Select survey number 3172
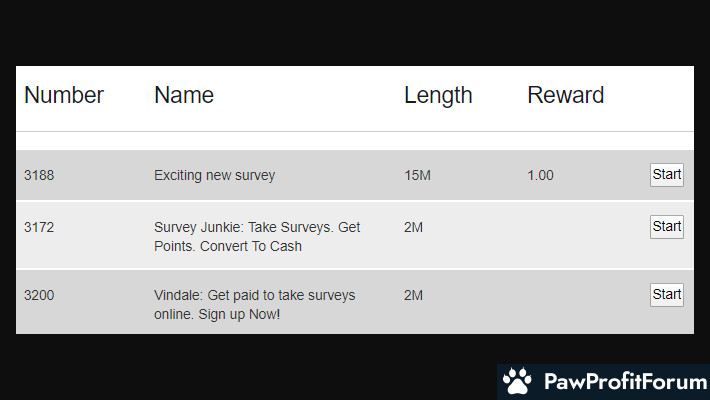Image resolution: width=710 pixels, height=400 pixels. click(39, 228)
